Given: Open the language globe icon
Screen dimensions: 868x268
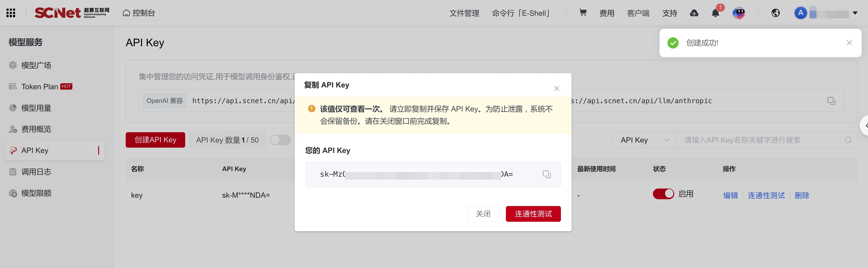Looking at the screenshot, I should click(775, 13).
